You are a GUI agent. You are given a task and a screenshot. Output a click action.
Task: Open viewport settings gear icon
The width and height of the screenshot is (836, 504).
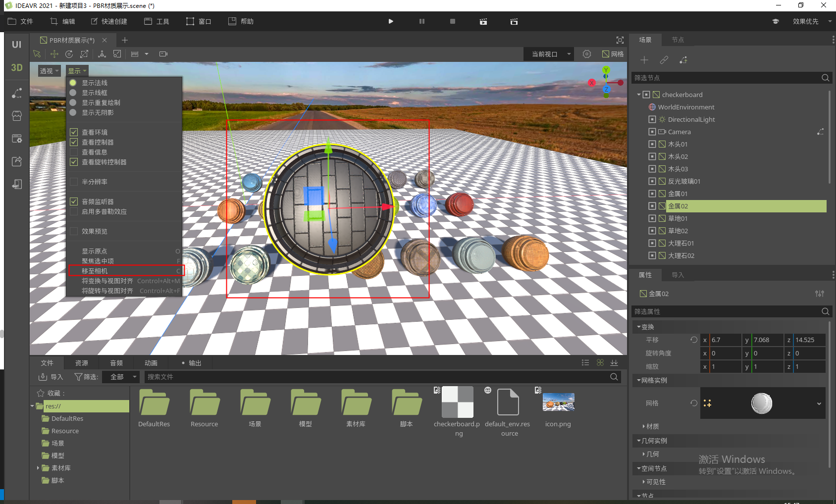tap(587, 54)
